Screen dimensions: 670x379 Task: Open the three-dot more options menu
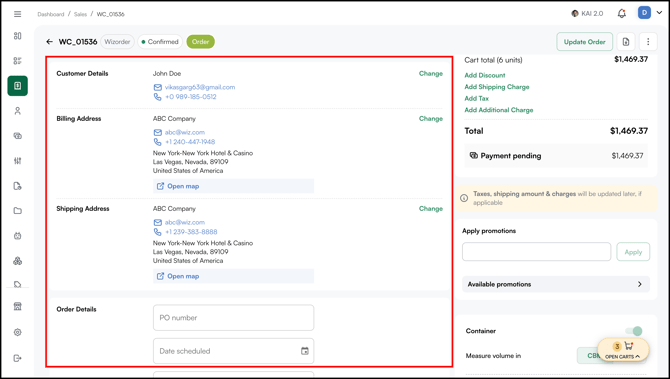click(648, 41)
